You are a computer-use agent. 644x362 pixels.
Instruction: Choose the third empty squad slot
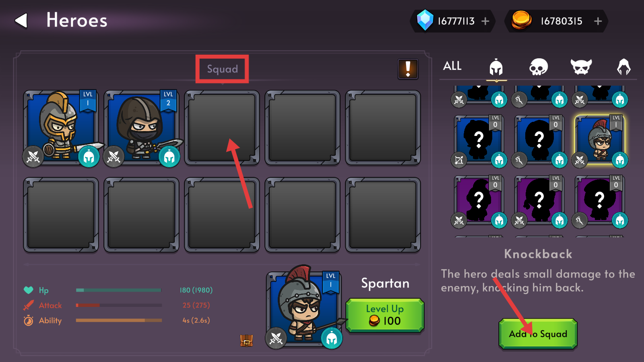tap(222, 128)
